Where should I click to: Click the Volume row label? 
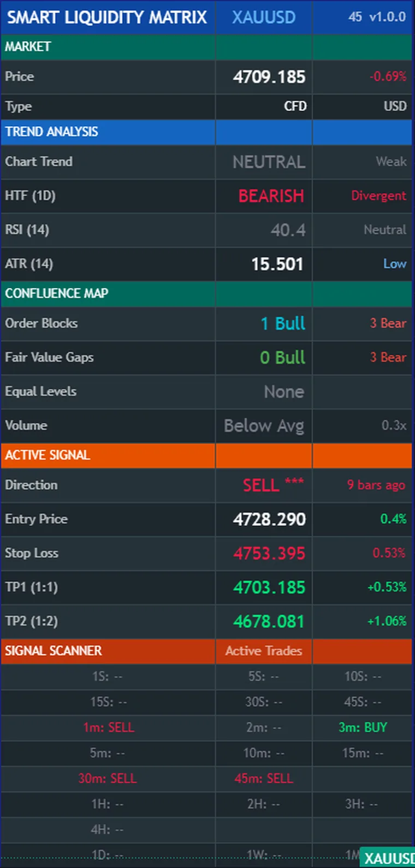click(x=26, y=425)
